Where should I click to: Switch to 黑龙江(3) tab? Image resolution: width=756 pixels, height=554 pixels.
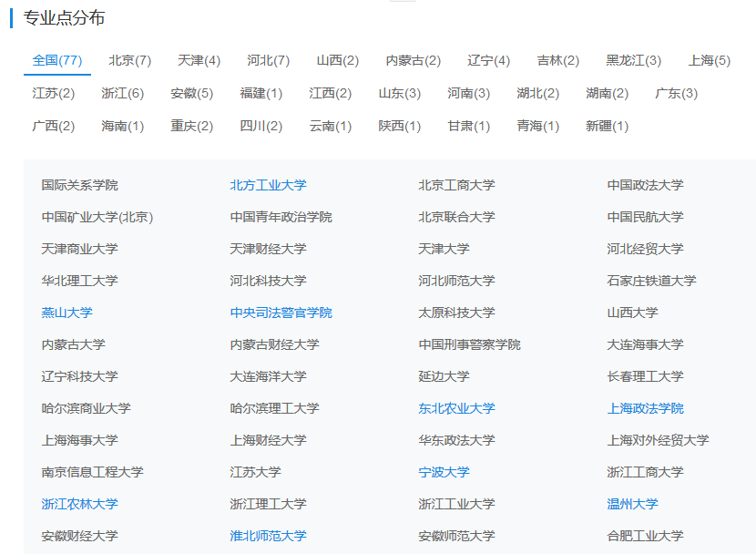click(634, 61)
